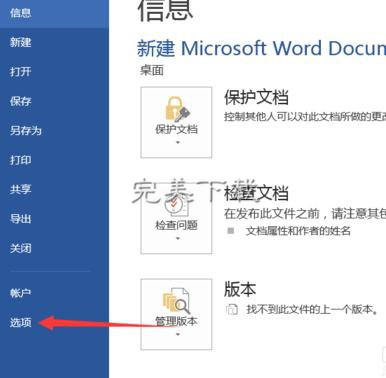Click the document title 新建 Microsoft Word
Screen dimensions: 386x378
tap(261, 48)
